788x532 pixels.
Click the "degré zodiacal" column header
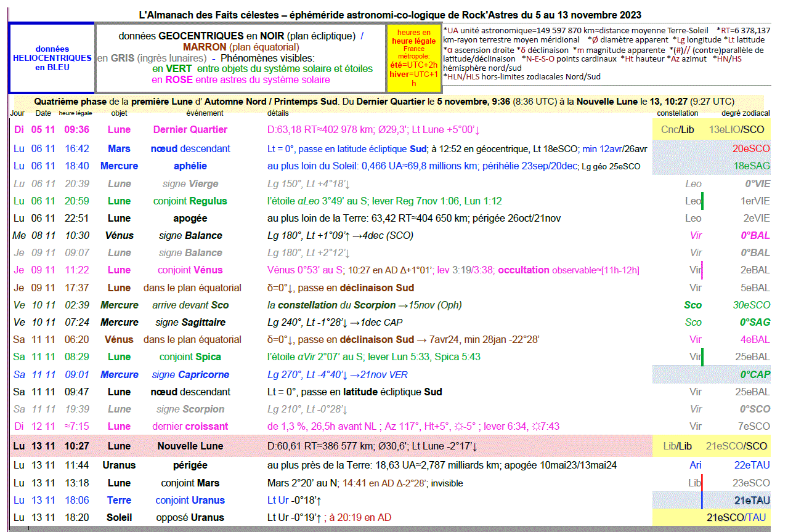[745, 113]
